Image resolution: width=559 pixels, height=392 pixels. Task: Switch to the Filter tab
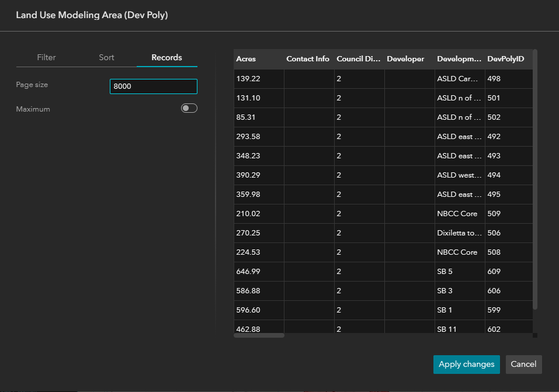click(x=46, y=57)
